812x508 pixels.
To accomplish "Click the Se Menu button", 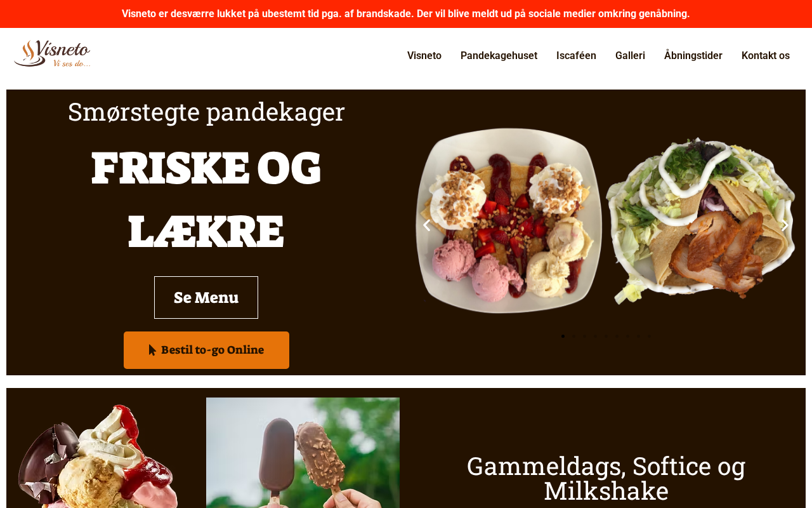I will point(206,297).
